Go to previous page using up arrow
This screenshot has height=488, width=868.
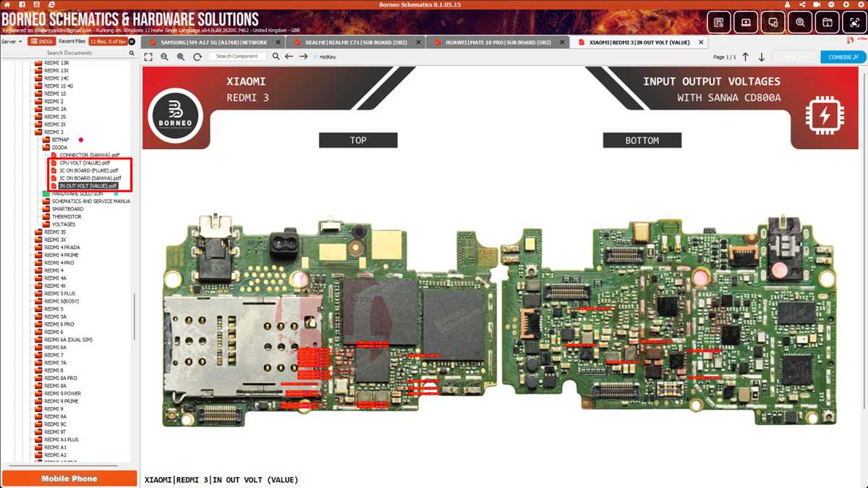(746, 56)
